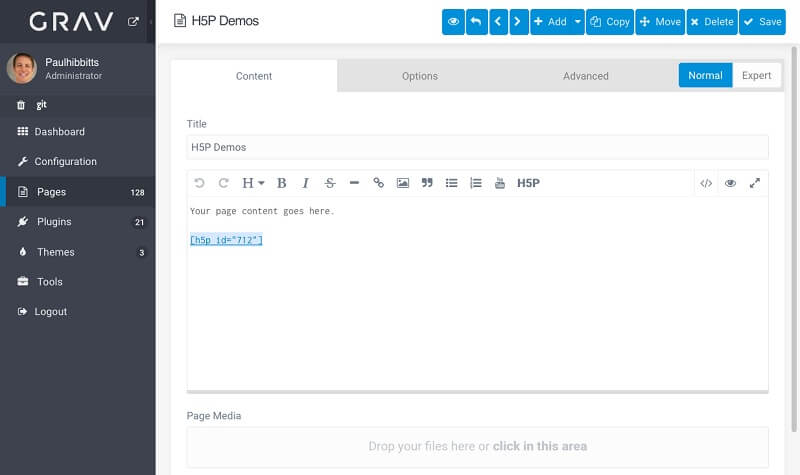
Task: Click the H5P toolbar button
Action: click(528, 183)
